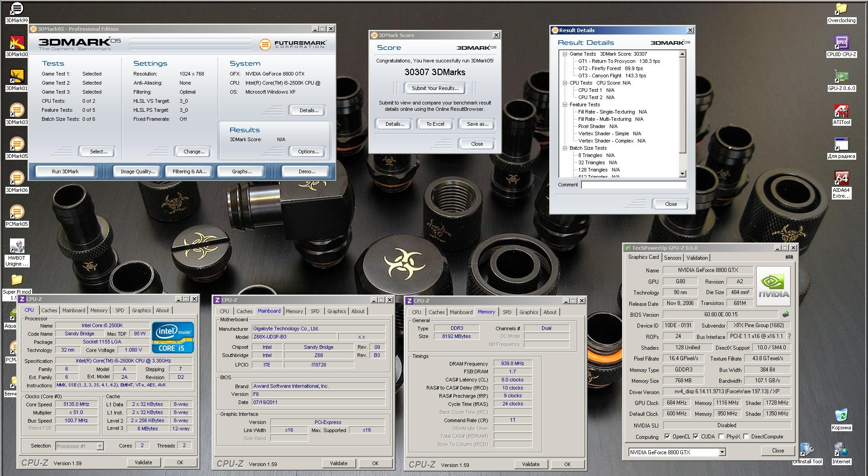The image size is (868, 476).
Task: Click Image Quality button in 3DMark05
Action: pos(137,171)
